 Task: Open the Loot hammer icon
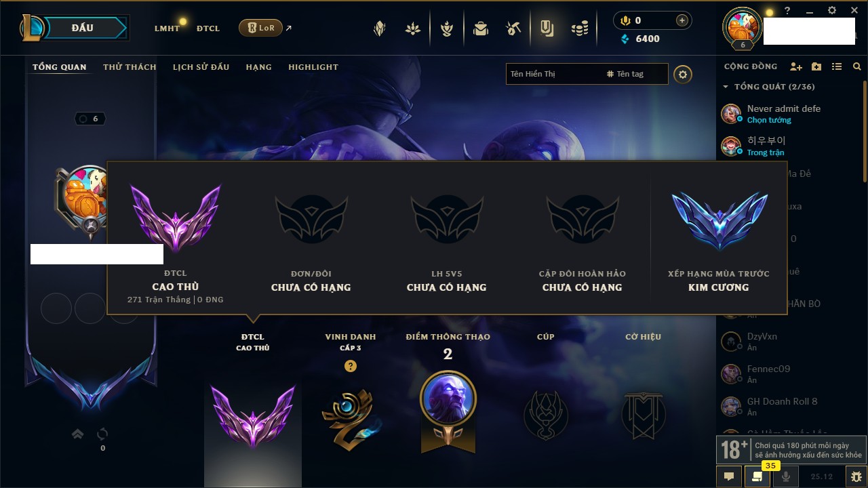pyautogui.click(x=513, y=28)
